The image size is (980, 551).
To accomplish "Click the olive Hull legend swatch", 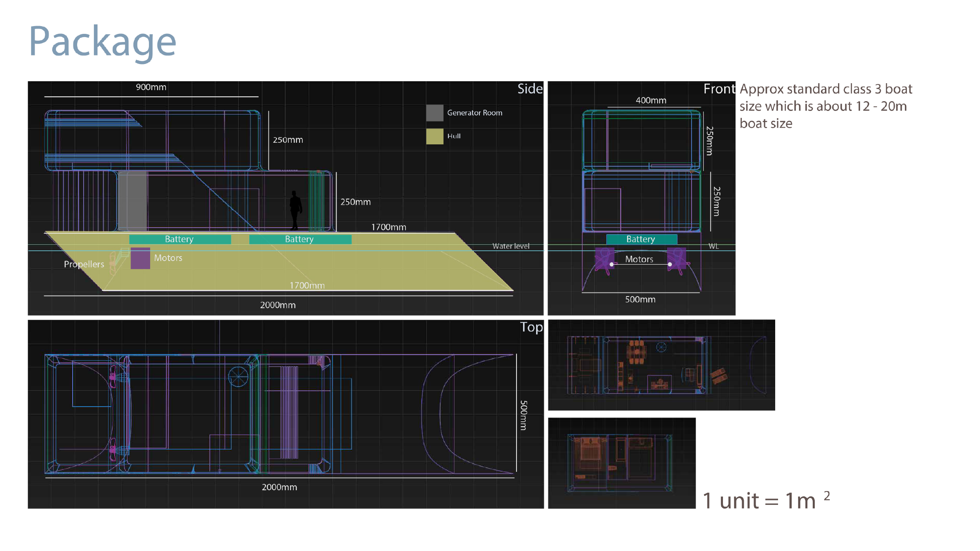I will tap(435, 136).
